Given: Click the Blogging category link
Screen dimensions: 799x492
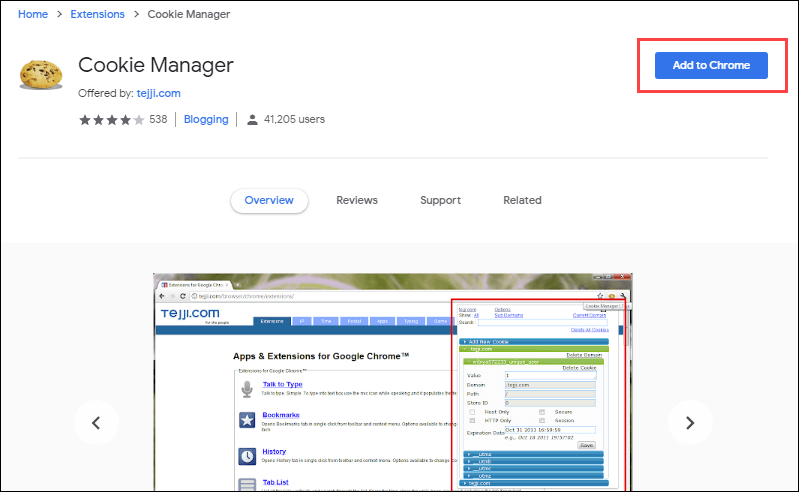Looking at the screenshot, I should tap(206, 120).
